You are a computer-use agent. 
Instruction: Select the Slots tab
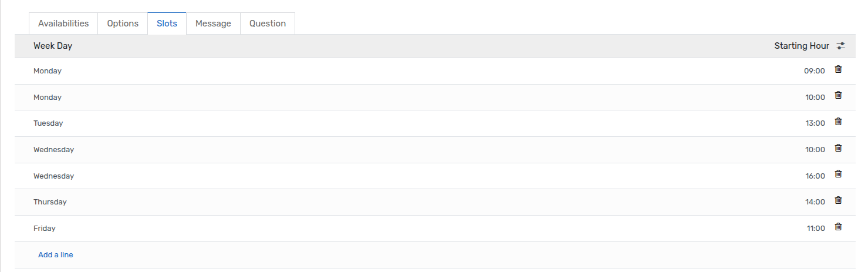pos(167,23)
